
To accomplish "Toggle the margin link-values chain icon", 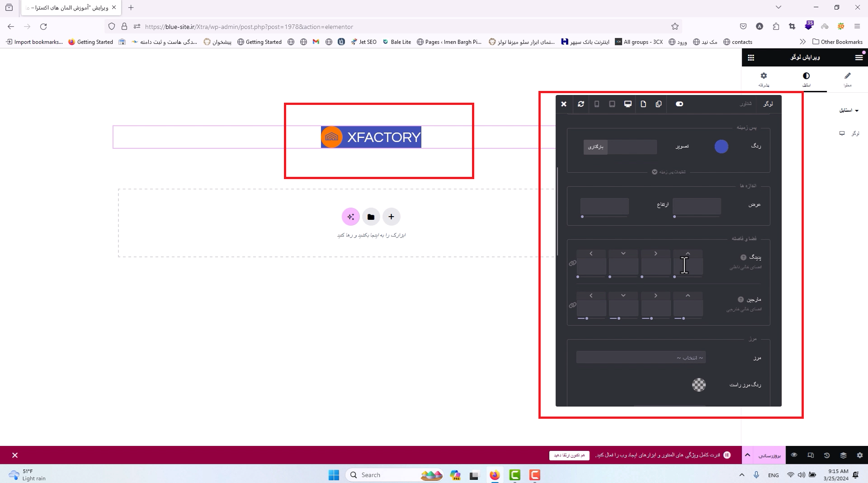I will pos(572,305).
